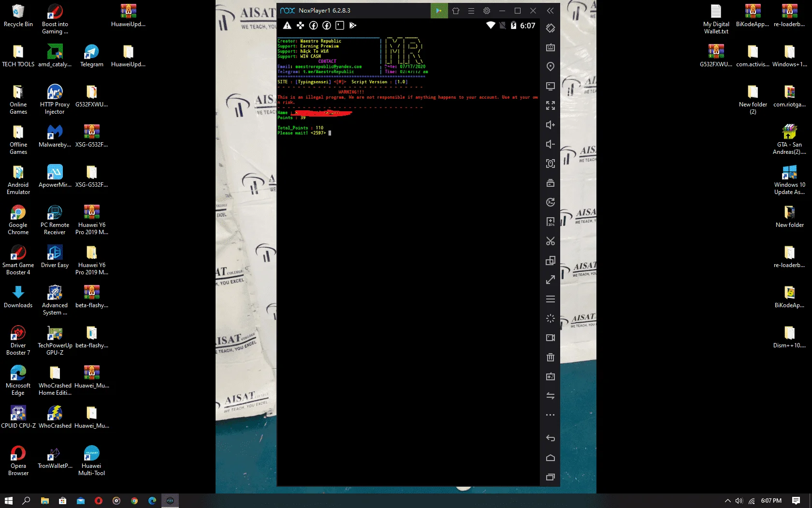This screenshot has height=508, width=812.
Task: Select the HTTP Proxy Injector desktop icon
Action: (55, 100)
